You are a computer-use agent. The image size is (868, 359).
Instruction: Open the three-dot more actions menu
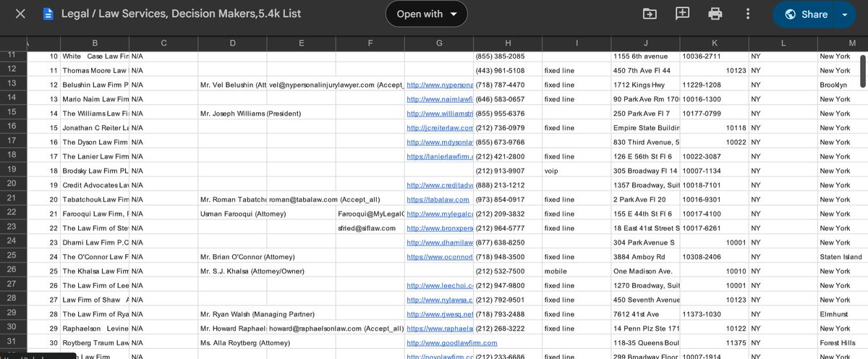pyautogui.click(x=748, y=14)
